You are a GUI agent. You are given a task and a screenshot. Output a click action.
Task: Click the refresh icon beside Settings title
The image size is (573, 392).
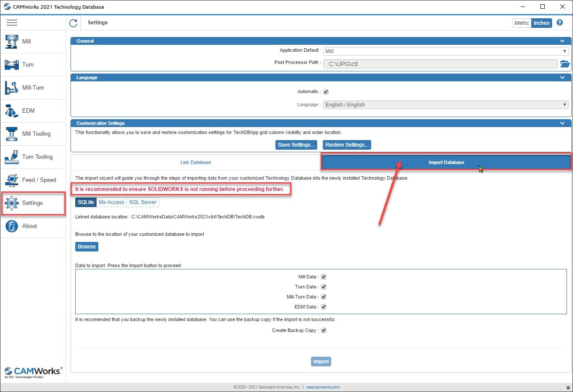[x=73, y=23]
